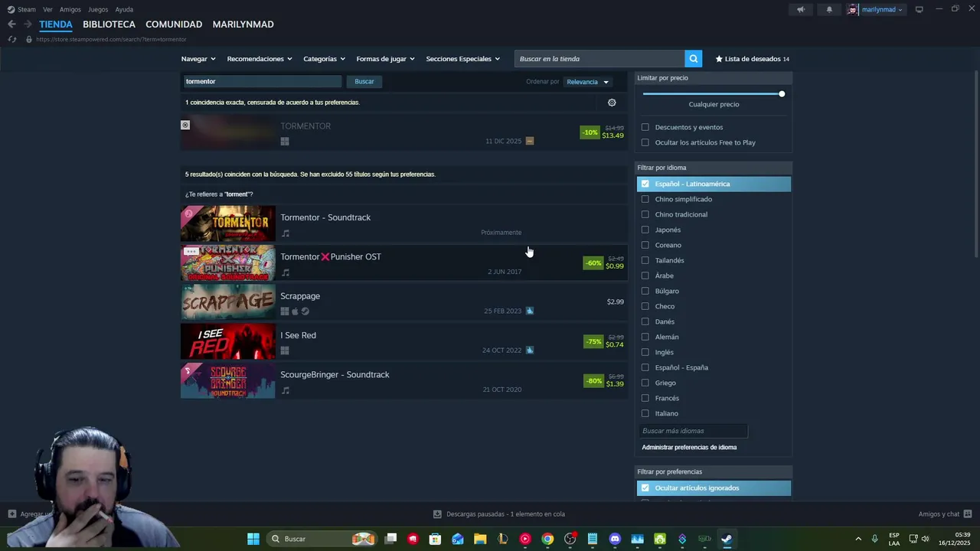Click the Lista de deseados star link

coord(752,59)
